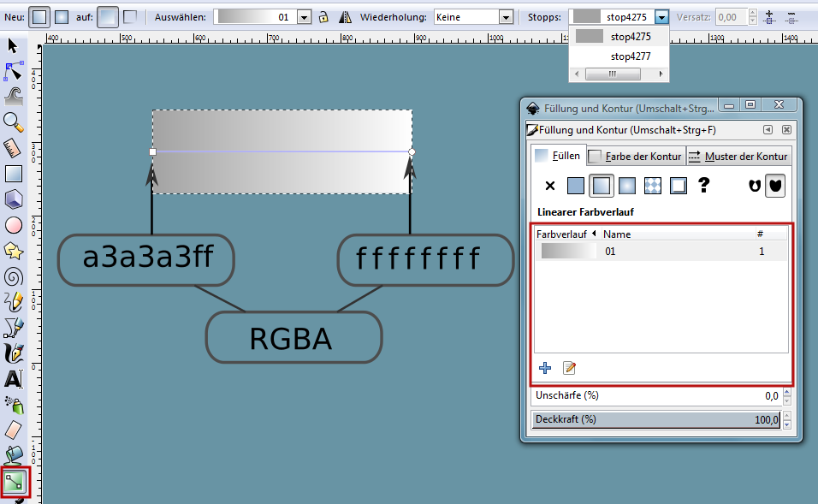Viewport: 818px width, 504px height.
Task: Click the round gradient end handle
Action: tap(412, 151)
